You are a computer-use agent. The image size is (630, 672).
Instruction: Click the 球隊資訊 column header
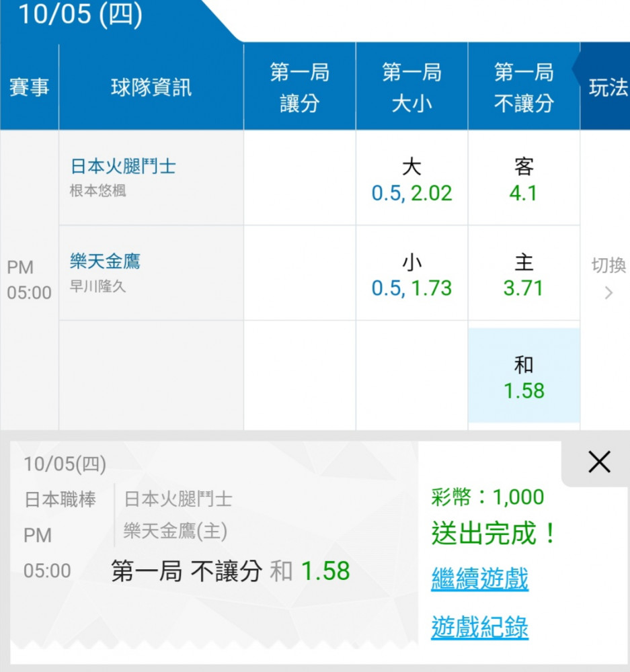tap(151, 87)
